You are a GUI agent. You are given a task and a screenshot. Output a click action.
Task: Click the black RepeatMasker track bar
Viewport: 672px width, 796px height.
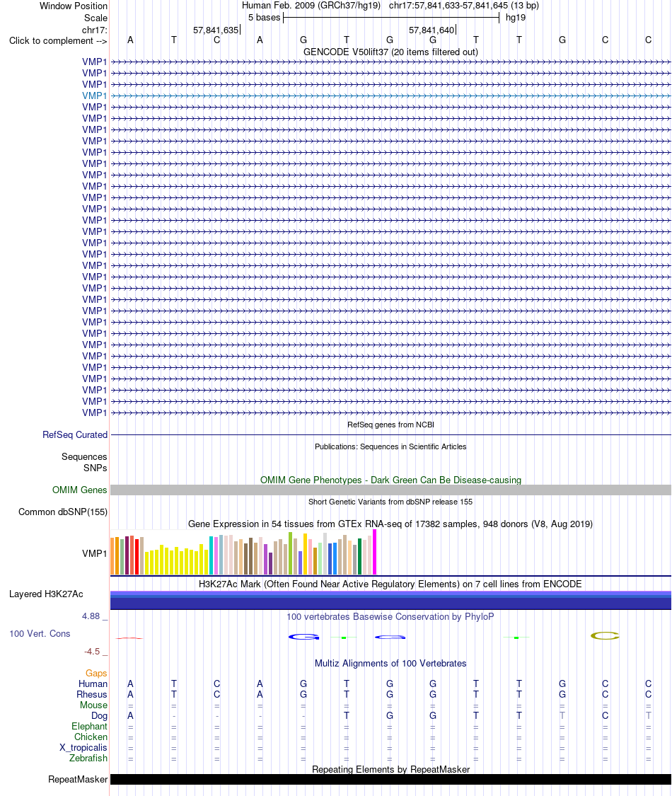coord(390,779)
